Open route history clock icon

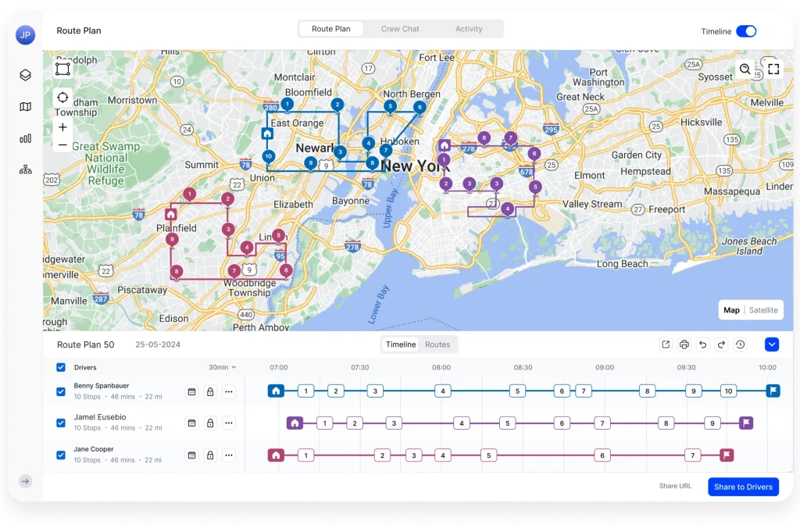(x=741, y=345)
